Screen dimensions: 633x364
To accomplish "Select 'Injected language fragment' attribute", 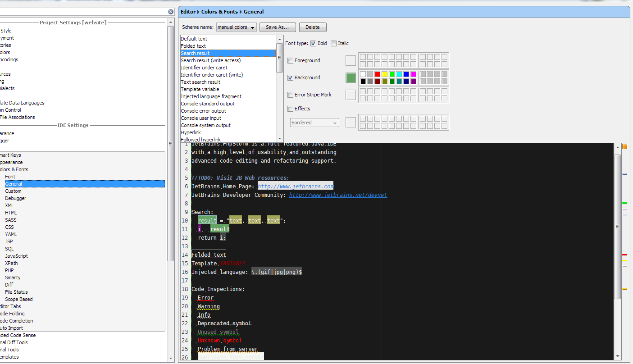I will pyautogui.click(x=228, y=96).
